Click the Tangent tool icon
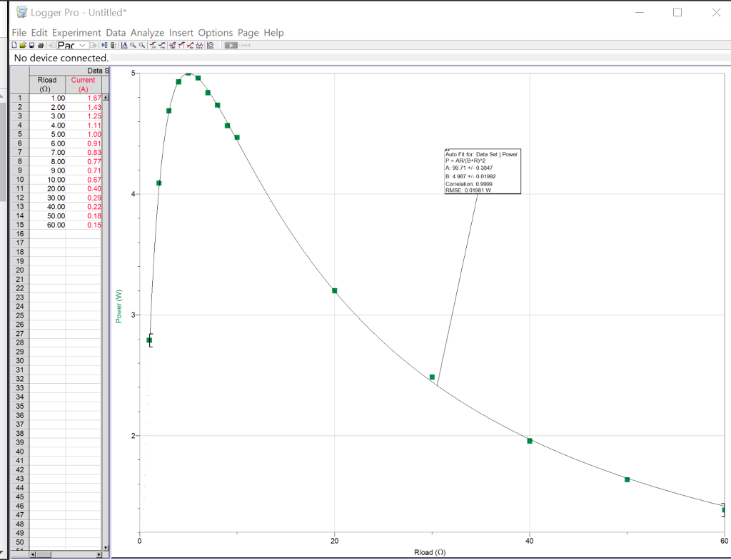Viewport: 731px width, 560px height. (162, 46)
